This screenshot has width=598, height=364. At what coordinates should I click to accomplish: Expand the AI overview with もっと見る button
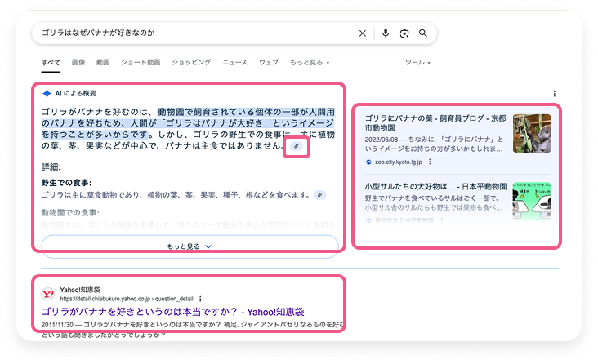coord(190,246)
